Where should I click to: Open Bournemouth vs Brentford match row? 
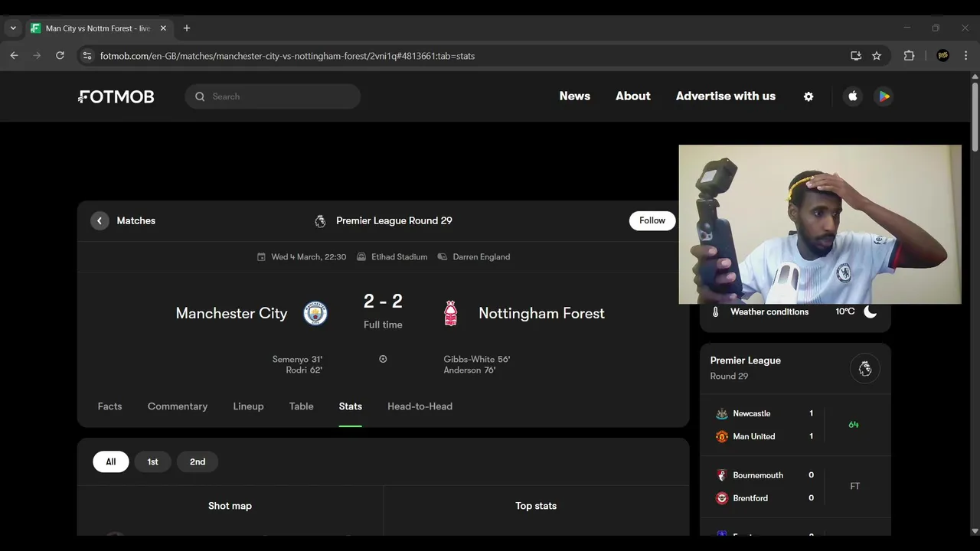(795, 487)
